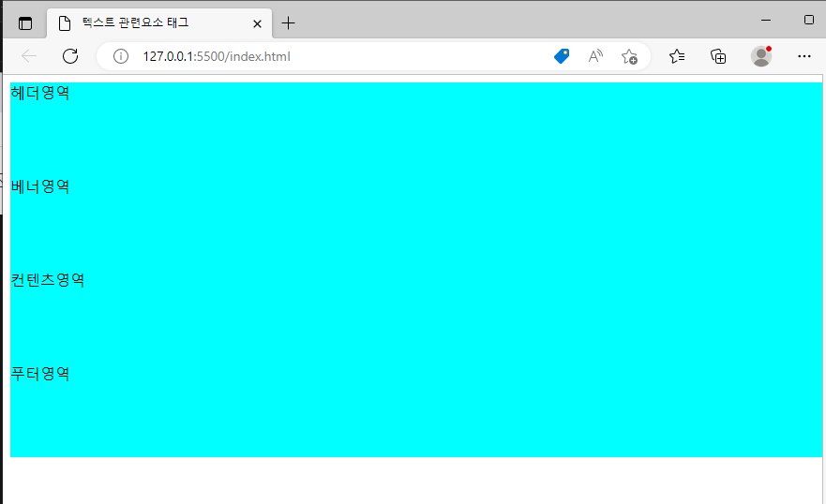View site information icon
The height and width of the screenshot is (504, 826).
click(121, 56)
